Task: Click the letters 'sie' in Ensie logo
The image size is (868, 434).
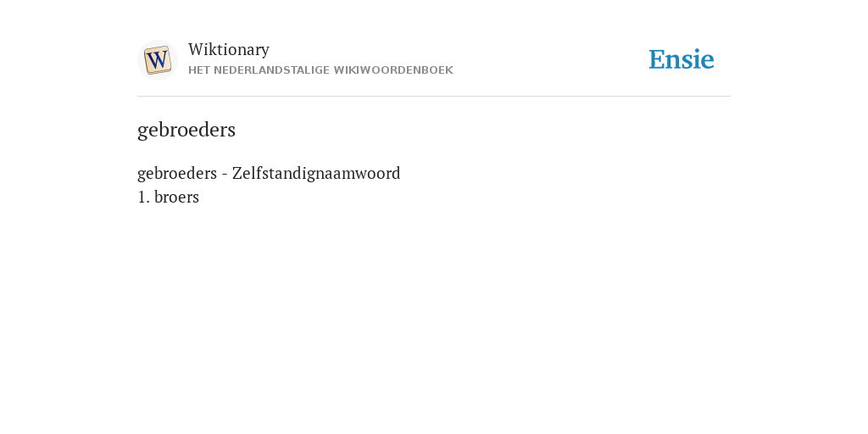Action: pyautogui.click(x=699, y=60)
